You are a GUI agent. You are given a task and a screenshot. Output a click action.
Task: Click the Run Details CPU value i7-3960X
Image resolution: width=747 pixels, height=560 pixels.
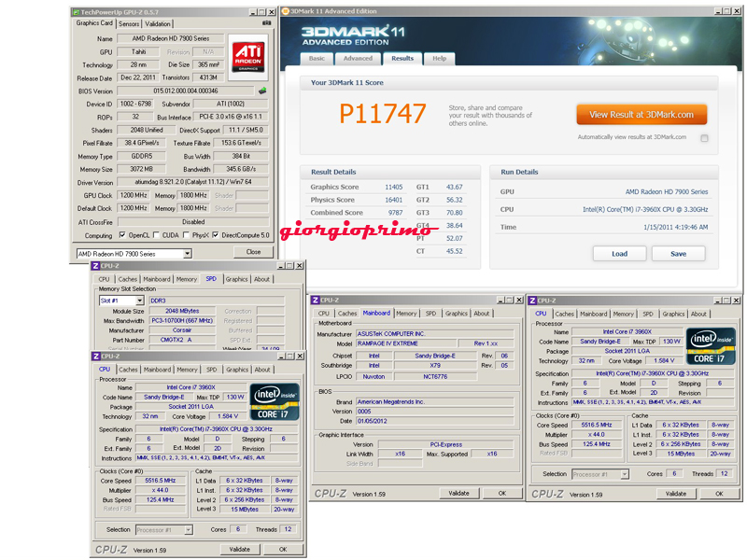pyautogui.click(x=645, y=209)
